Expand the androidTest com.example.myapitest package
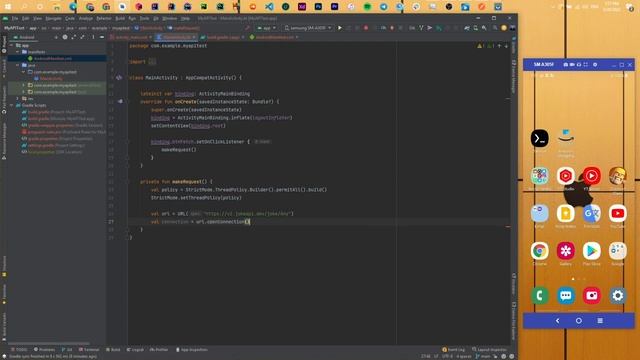 click(24, 85)
